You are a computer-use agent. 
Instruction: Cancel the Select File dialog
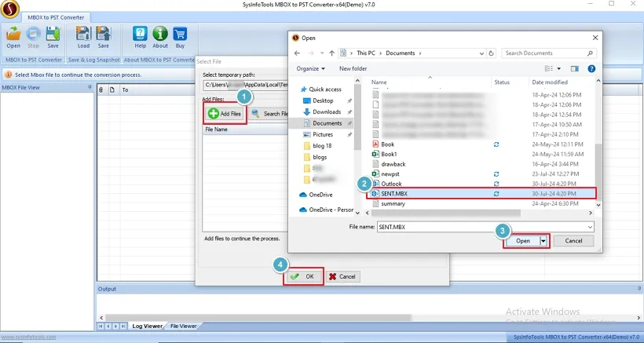pyautogui.click(x=343, y=276)
